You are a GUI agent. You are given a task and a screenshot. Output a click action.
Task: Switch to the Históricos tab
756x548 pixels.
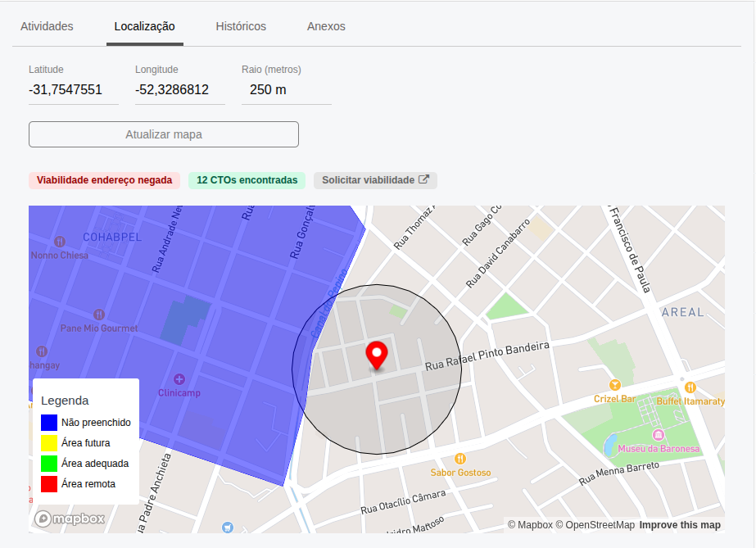click(241, 26)
